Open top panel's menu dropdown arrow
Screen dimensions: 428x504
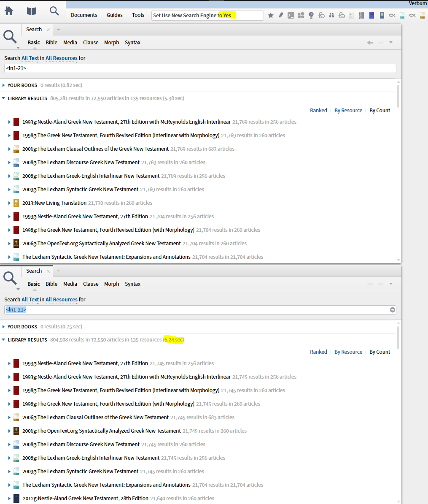tap(391, 43)
